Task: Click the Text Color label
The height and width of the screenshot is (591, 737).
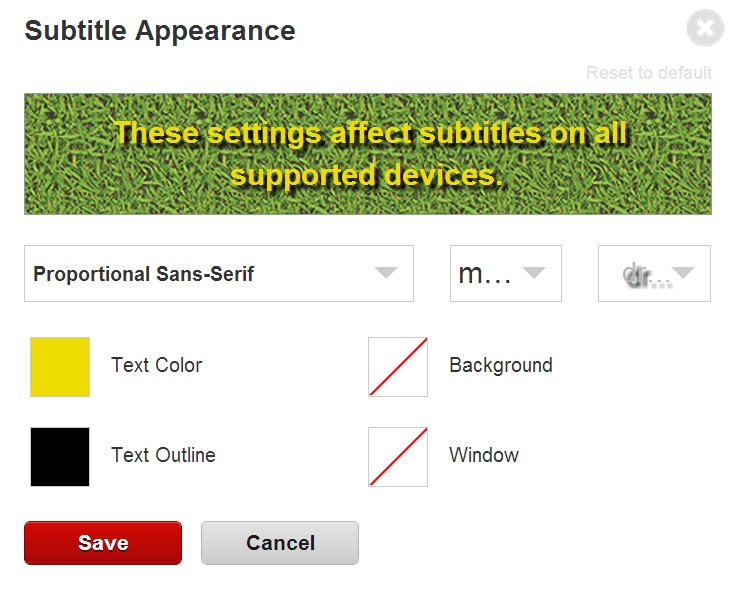Action: pyautogui.click(x=157, y=366)
